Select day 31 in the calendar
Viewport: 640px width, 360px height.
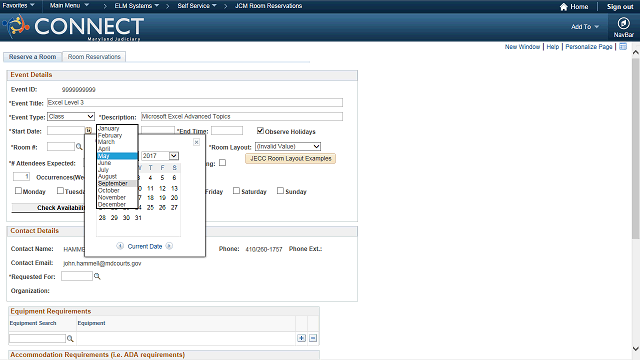click(x=138, y=218)
